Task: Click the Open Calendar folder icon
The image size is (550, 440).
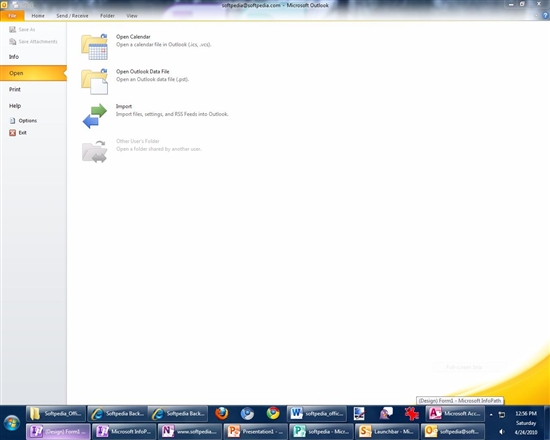Action: pos(94,47)
